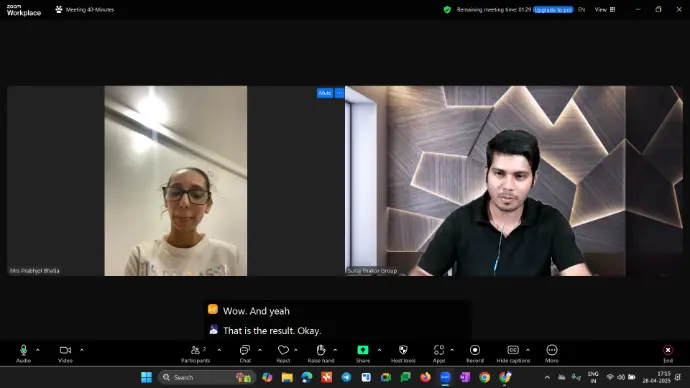Mute the microphone with the Audio button
Image resolution: width=690 pixels, height=388 pixels.
[23, 353]
